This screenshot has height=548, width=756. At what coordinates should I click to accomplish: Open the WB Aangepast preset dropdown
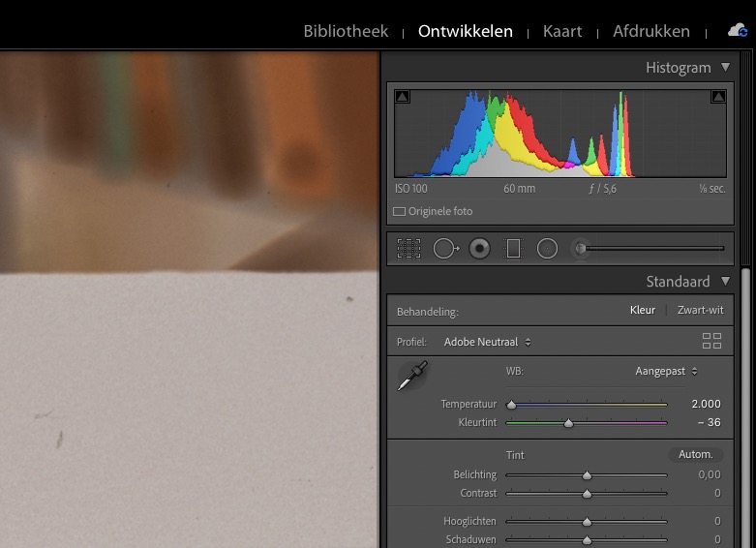pos(666,371)
